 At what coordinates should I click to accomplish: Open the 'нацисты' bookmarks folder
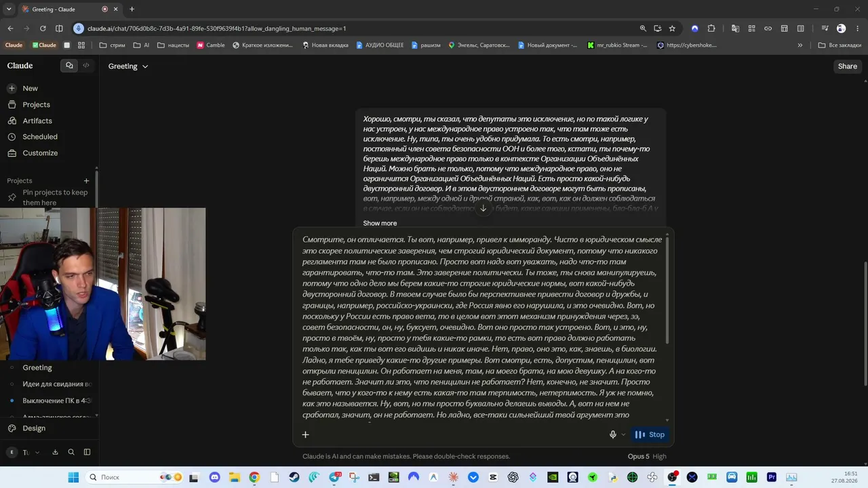coord(174,45)
